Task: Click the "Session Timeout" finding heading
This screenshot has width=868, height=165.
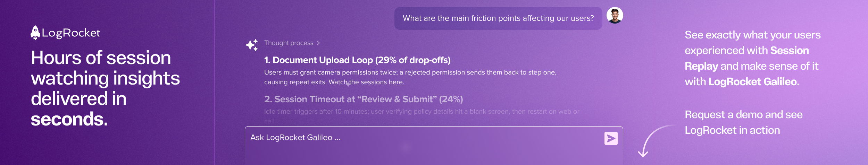Action: (x=363, y=99)
